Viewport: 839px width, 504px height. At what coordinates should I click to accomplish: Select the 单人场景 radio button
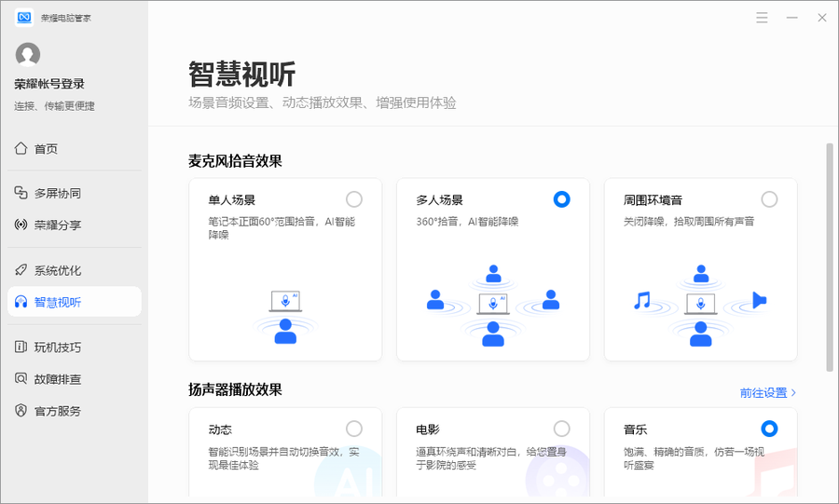pos(353,199)
